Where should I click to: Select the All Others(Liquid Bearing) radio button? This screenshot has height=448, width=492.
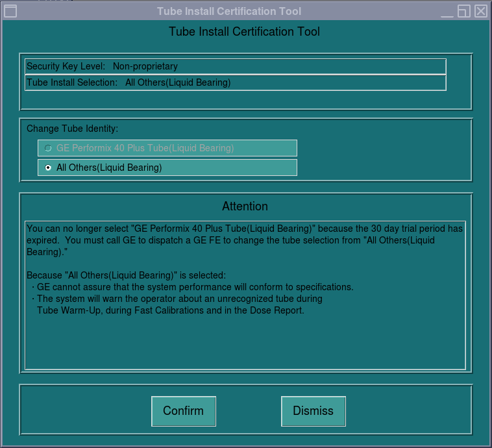[x=49, y=168]
